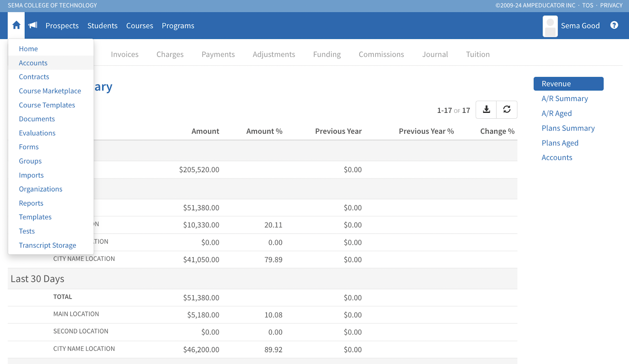629x364 pixels.
Task: Click the Amount % column header
Action: pos(265,131)
